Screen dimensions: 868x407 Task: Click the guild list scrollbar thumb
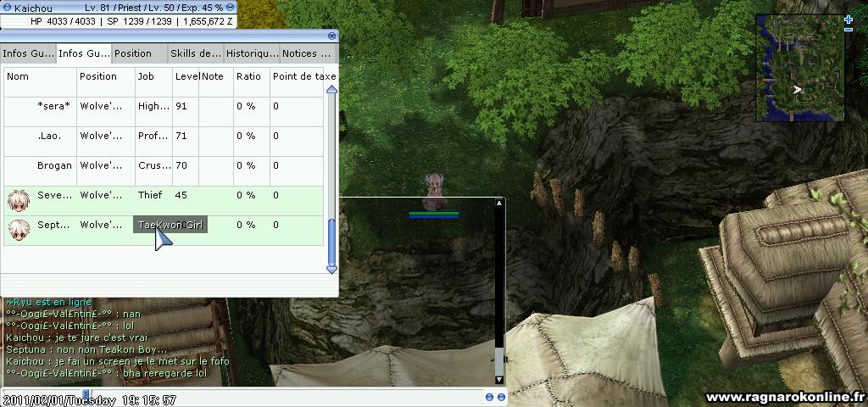point(331,242)
